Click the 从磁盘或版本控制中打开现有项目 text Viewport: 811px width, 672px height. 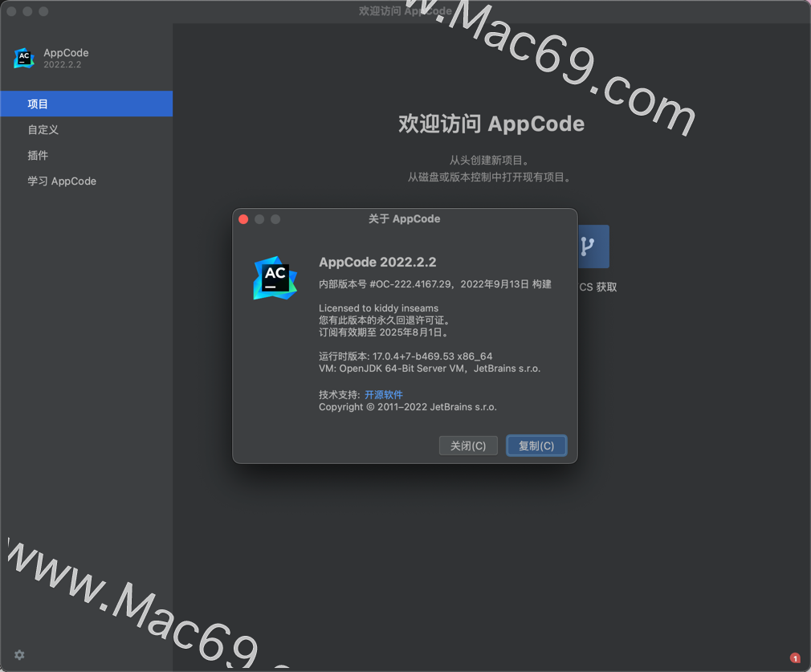[x=489, y=177]
